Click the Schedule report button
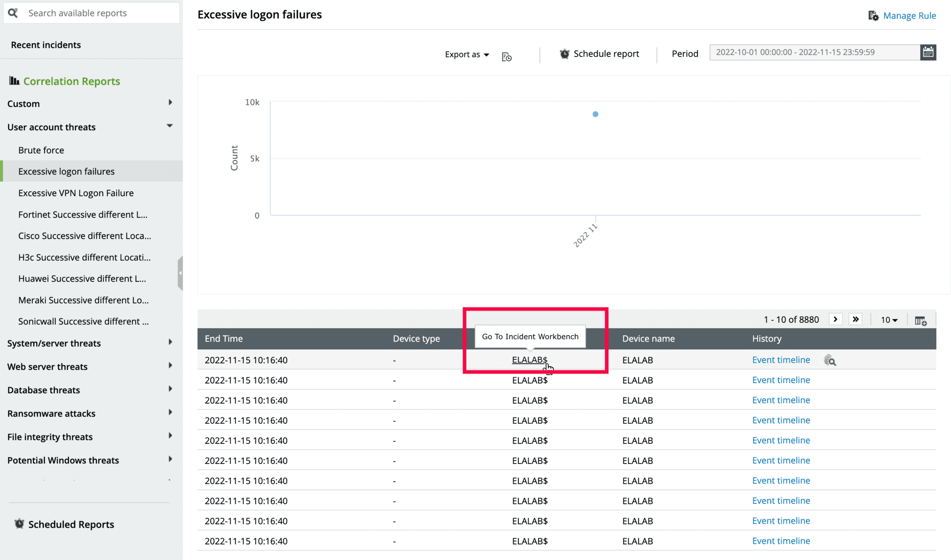 pos(599,54)
